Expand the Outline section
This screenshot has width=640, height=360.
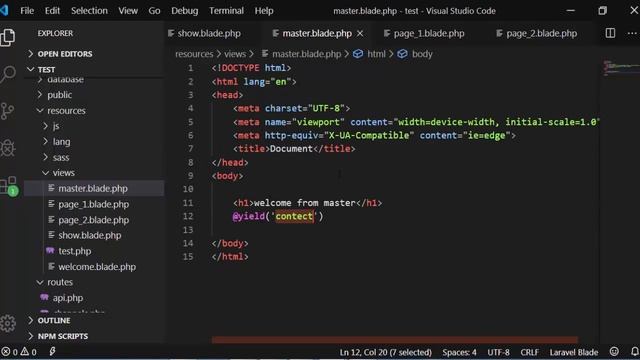(x=54, y=320)
